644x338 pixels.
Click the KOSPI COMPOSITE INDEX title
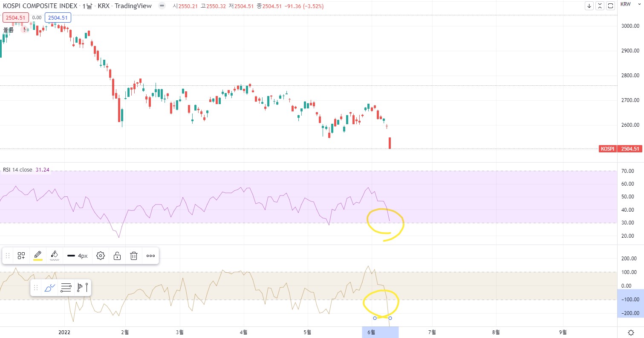coord(40,6)
